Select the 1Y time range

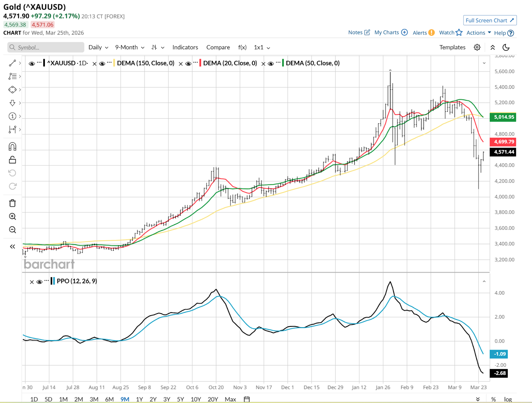coord(139,399)
